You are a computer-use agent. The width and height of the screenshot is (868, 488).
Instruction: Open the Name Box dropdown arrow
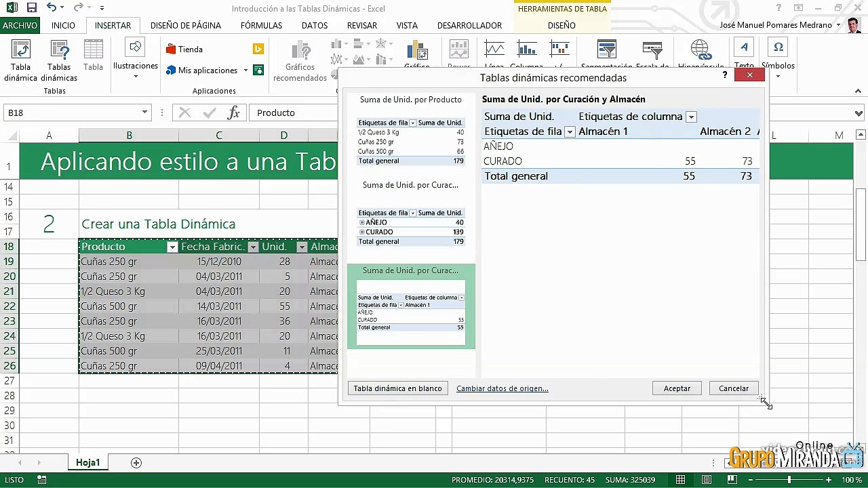tap(144, 113)
